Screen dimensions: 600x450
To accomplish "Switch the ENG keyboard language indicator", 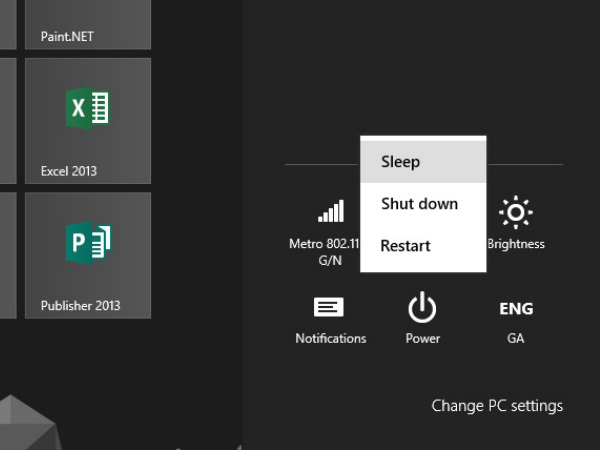I will (516, 308).
